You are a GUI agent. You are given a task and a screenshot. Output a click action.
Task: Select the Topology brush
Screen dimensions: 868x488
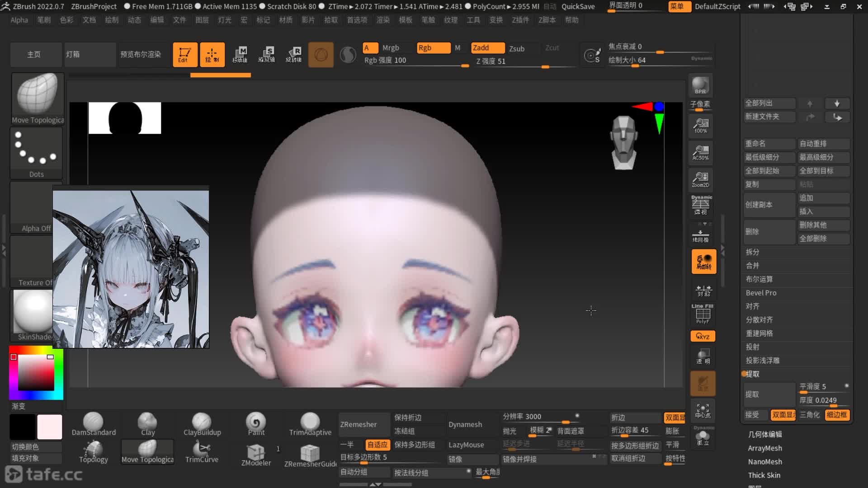pos(94,452)
